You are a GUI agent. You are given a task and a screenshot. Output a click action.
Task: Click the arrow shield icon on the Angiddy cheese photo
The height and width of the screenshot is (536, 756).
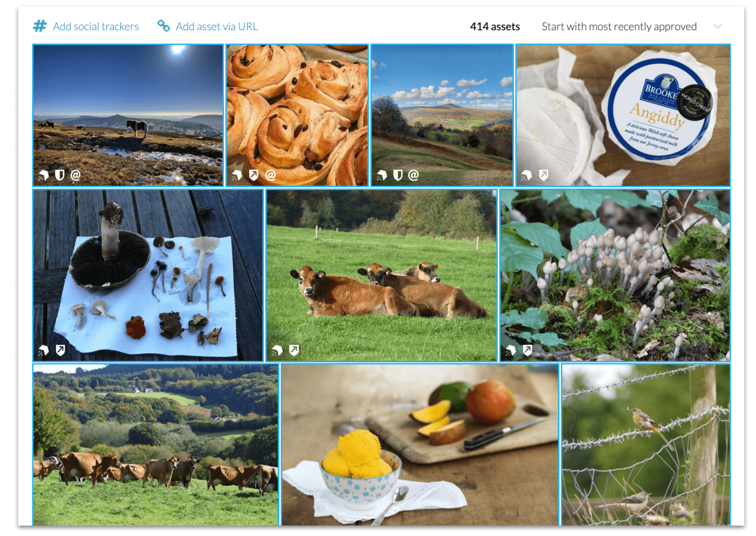(x=544, y=175)
